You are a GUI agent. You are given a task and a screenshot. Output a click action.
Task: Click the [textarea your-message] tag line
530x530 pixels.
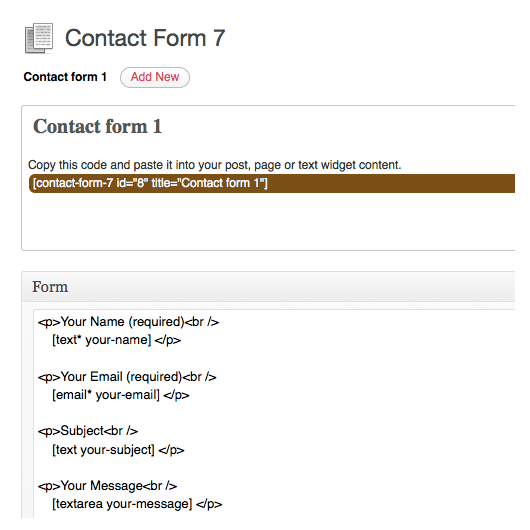click(x=137, y=504)
